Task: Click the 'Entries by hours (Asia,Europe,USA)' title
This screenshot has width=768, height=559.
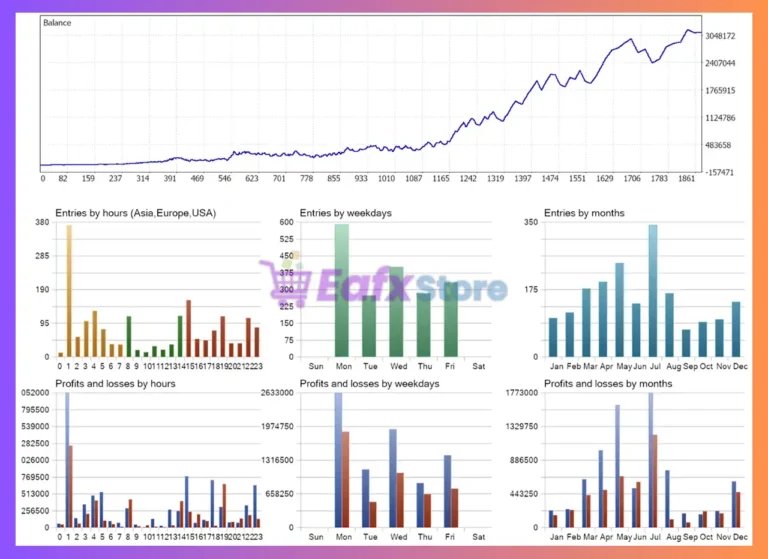Action: [x=136, y=213]
